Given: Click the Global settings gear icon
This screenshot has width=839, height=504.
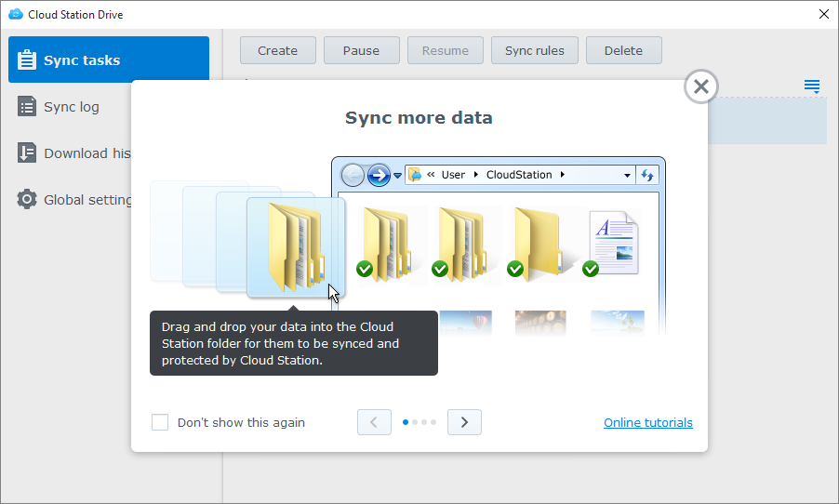Looking at the screenshot, I should 27,200.
